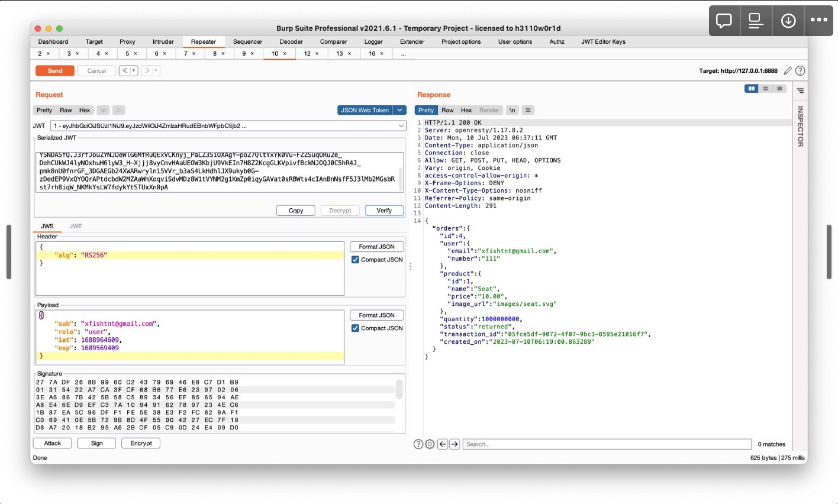Close Repeater tab 10
Image resolution: width=838 pixels, height=504 pixels.
click(285, 54)
